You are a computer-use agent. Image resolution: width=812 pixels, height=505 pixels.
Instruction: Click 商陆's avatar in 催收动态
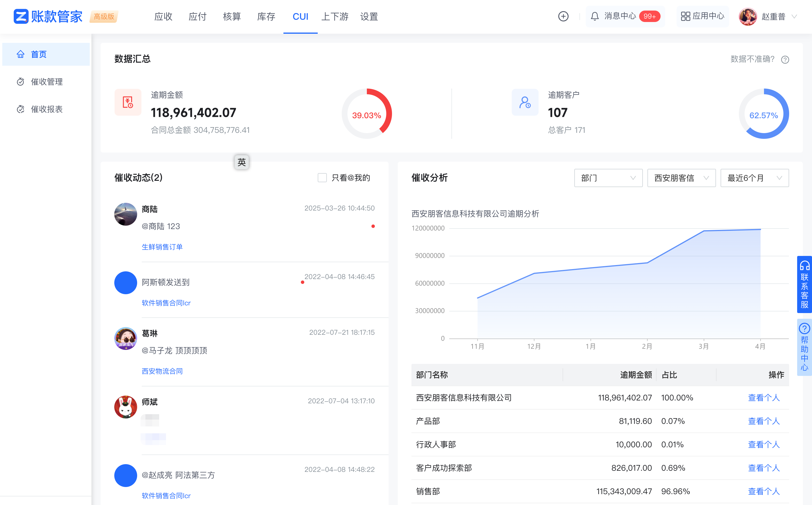[126, 214]
